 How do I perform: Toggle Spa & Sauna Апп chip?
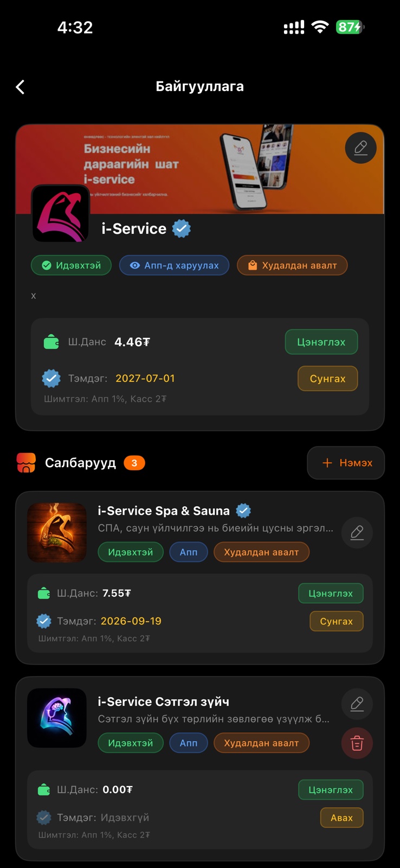189,552
